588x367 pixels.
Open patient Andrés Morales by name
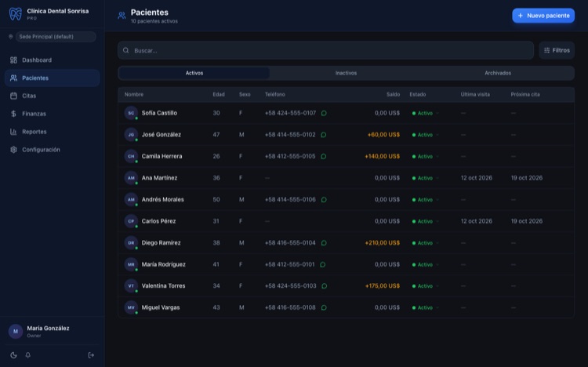tap(163, 200)
